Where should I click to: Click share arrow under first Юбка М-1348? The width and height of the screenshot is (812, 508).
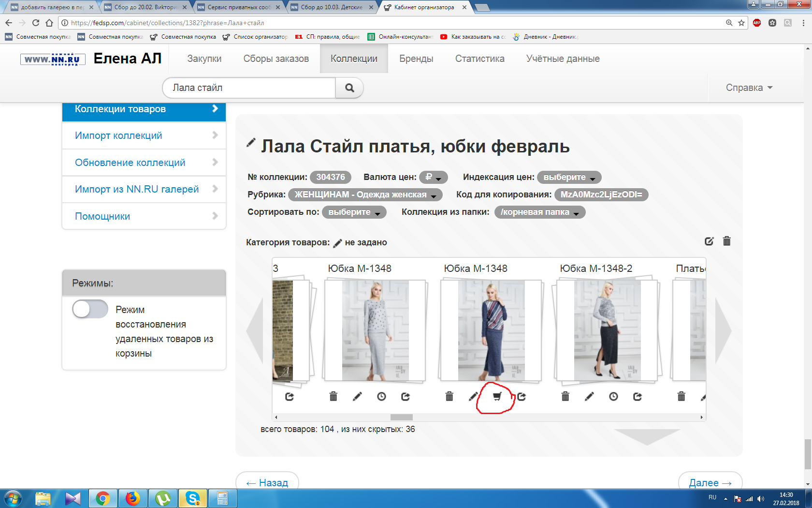click(406, 397)
